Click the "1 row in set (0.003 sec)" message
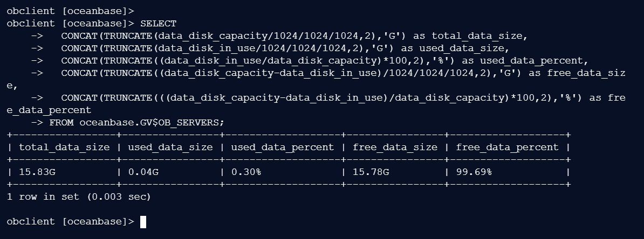The image size is (644, 239). (79, 197)
